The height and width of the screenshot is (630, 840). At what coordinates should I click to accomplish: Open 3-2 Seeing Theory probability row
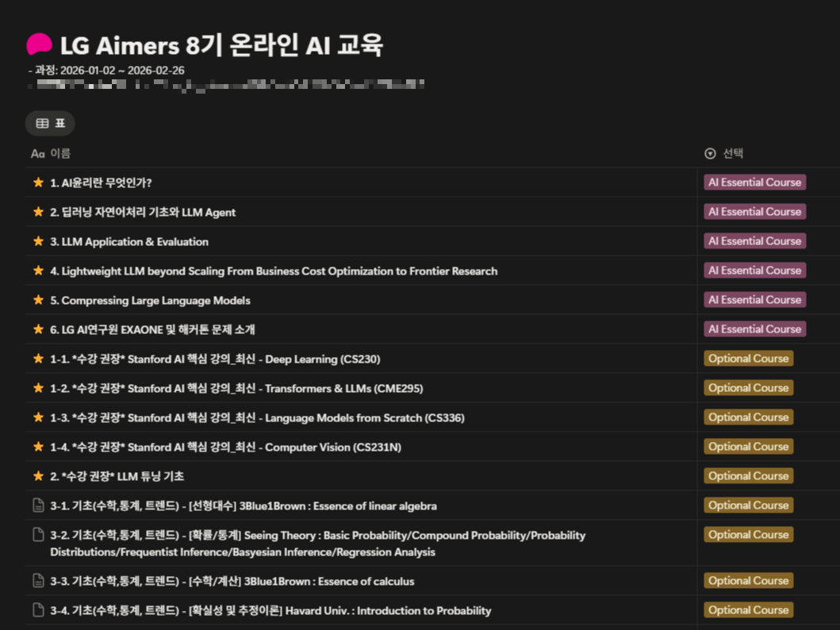(x=318, y=544)
